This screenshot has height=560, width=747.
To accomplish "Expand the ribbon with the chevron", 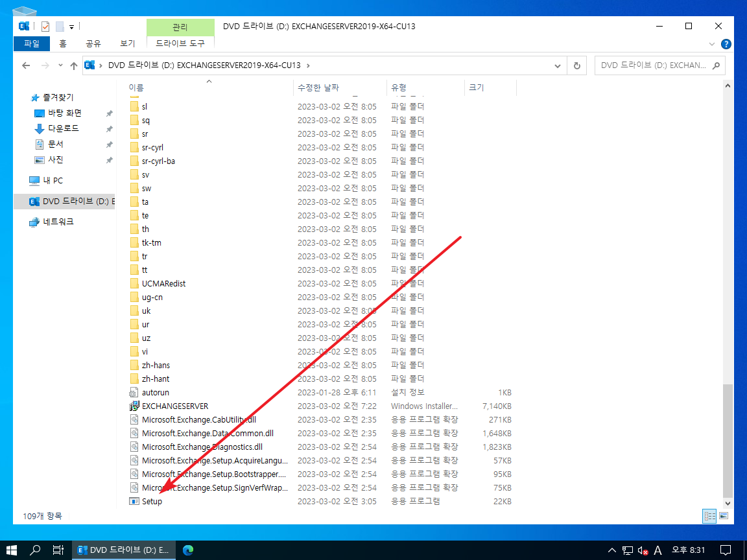I will (x=712, y=44).
